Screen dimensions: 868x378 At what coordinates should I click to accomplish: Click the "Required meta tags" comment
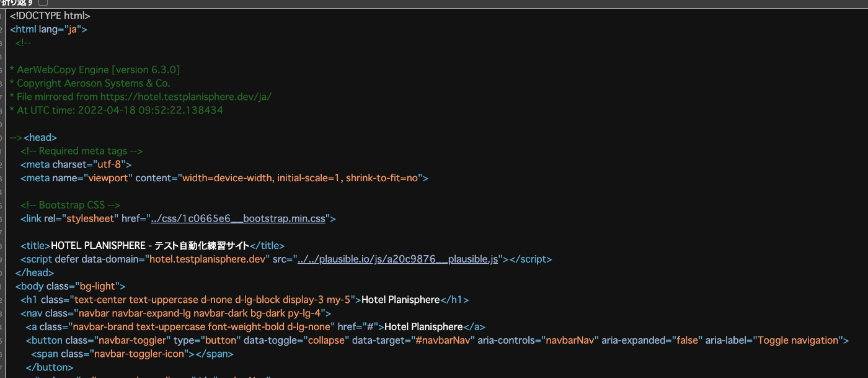(x=82, y=151)
